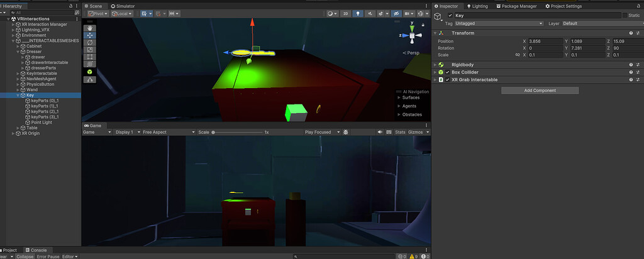This screenshot has height=259, width=644.
Task: Toggle 2D view mode in Scene
Action: click(x=345, y=13)
